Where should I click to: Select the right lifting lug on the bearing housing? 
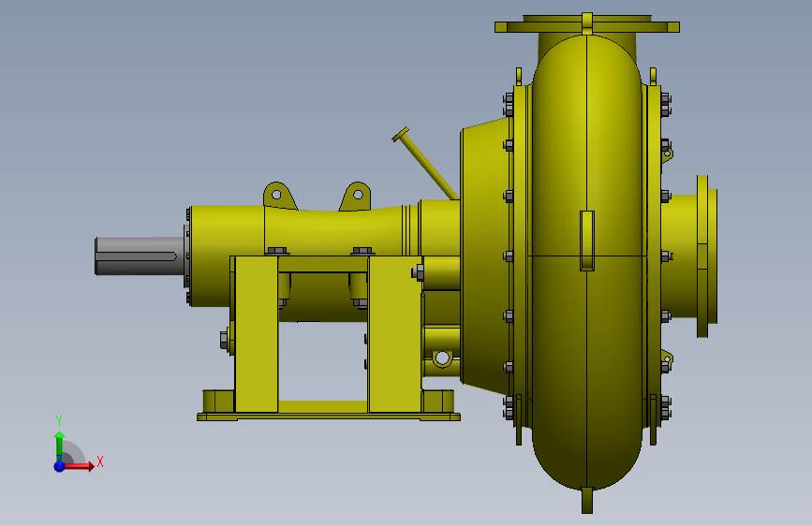pyautogui.click(x=356, y=197)
